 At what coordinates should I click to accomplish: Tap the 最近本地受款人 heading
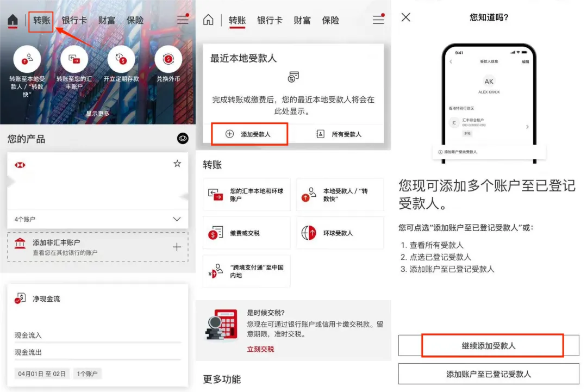tap(243, 58)
